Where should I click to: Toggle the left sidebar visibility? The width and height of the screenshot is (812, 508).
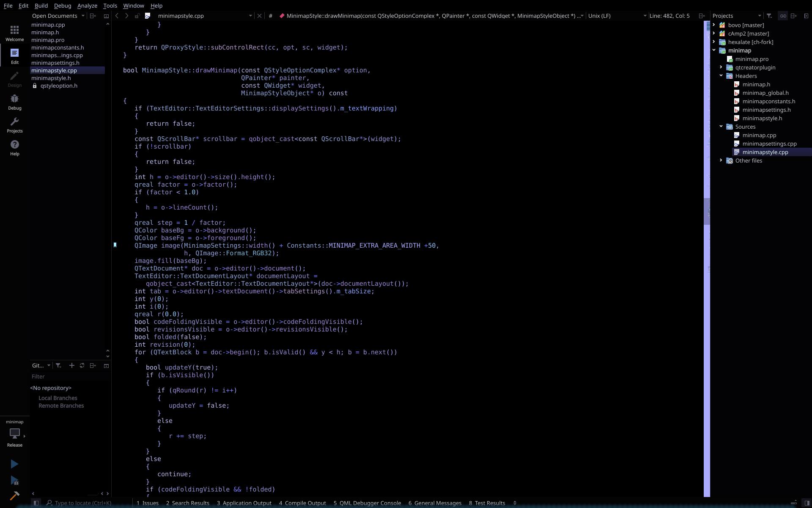click(36, 503)
